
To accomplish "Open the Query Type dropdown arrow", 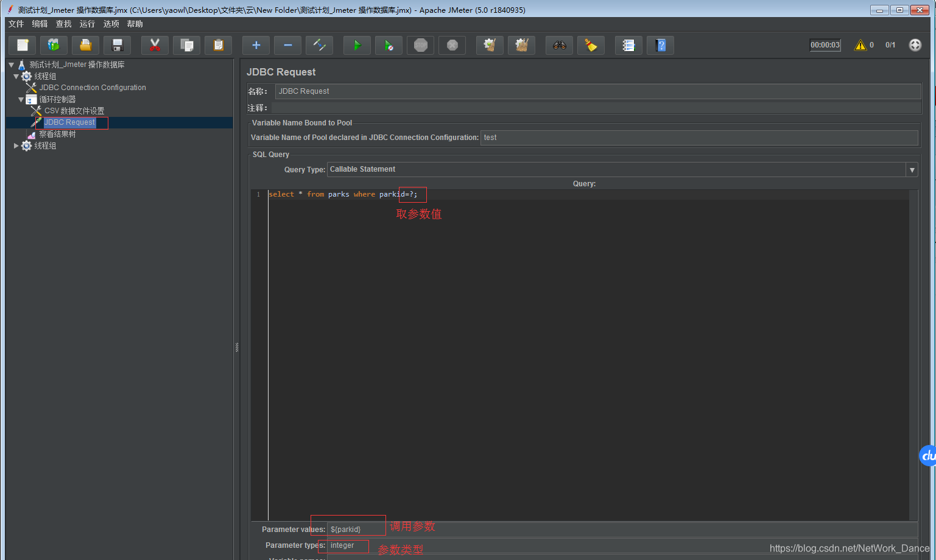I will tap(912, 170).
